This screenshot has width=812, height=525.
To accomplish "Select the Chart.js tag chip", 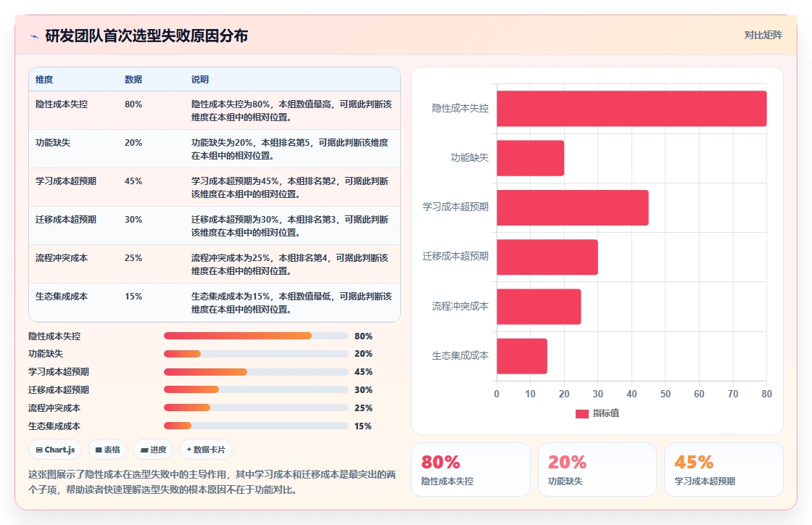I will 55,450.
